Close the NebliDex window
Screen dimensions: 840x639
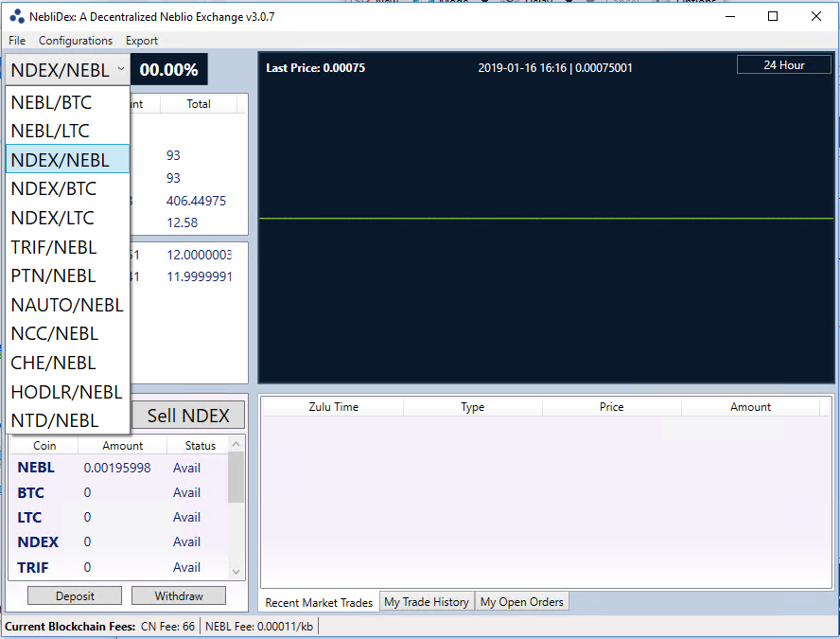tap(816, 17)
